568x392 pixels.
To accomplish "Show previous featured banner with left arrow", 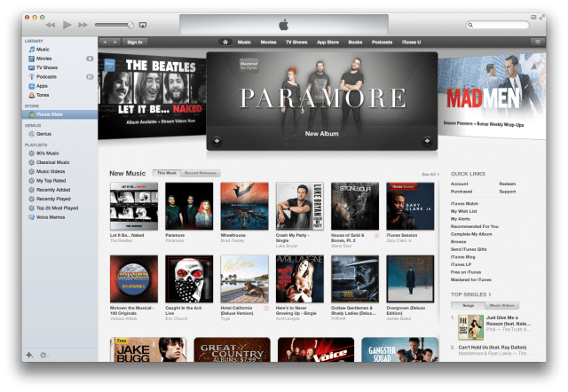I will click(x=217, y=141).
